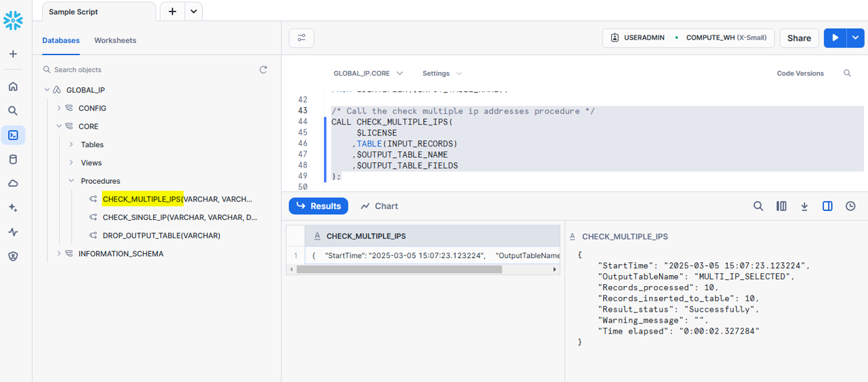Open the AI & ML sparkle icon

[x=13, y=208]
